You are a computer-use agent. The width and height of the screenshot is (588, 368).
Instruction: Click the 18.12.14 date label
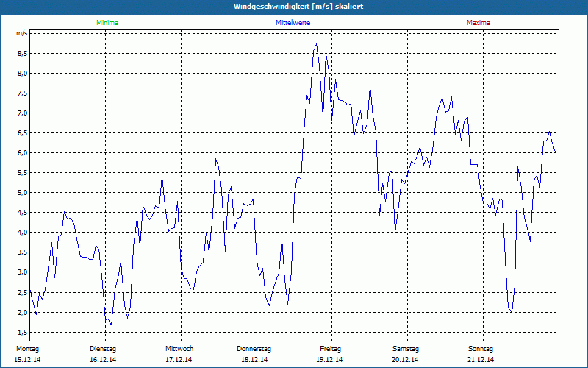254,360
